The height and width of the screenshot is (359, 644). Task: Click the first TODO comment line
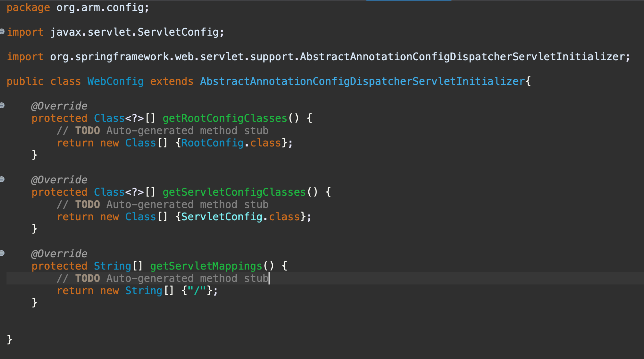point(162,131)
